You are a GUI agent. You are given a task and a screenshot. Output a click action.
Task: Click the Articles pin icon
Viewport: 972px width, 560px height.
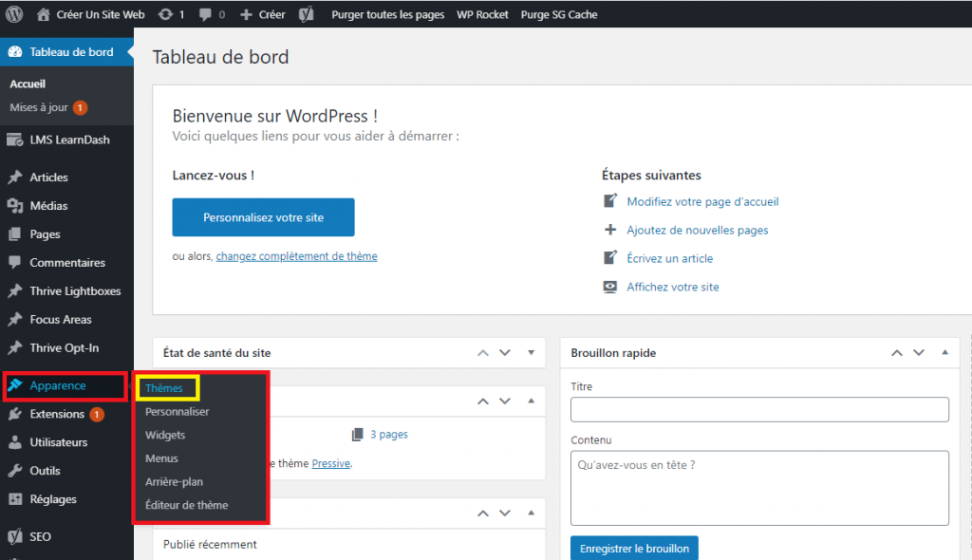tap(15, 177)
